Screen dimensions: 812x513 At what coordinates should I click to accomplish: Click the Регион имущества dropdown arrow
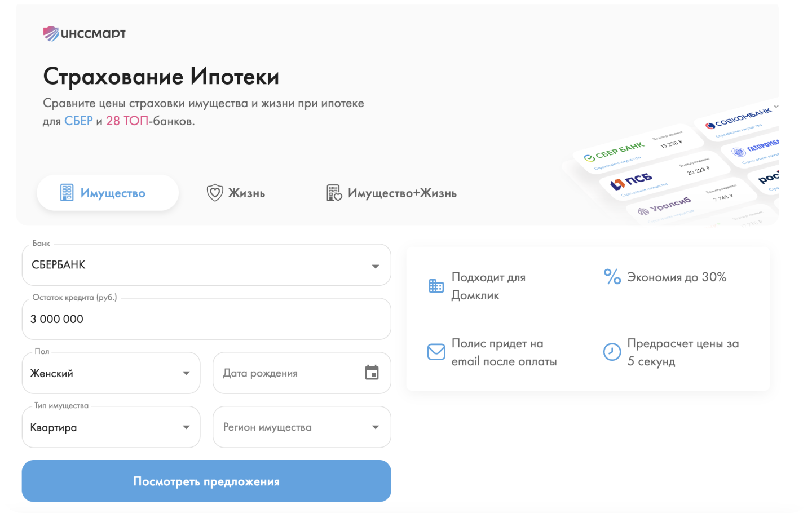pyautogui.click(x=376, y=427)
